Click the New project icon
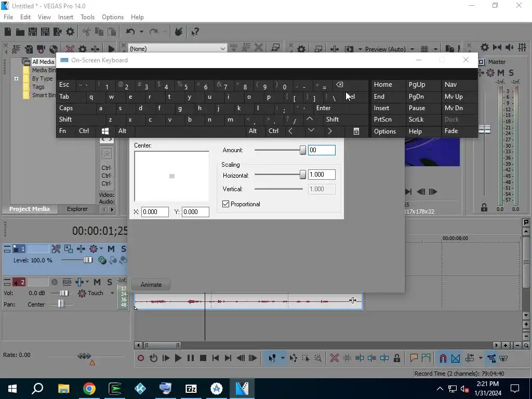Viewport: 532px width, 399px height. tap(7, 32)
